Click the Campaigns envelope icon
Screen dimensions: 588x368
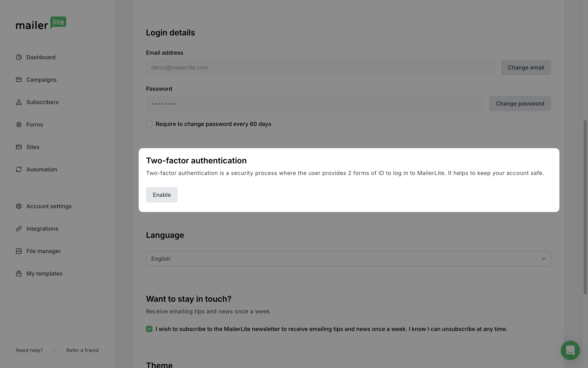pyautogui.click(x=19, y=80)
